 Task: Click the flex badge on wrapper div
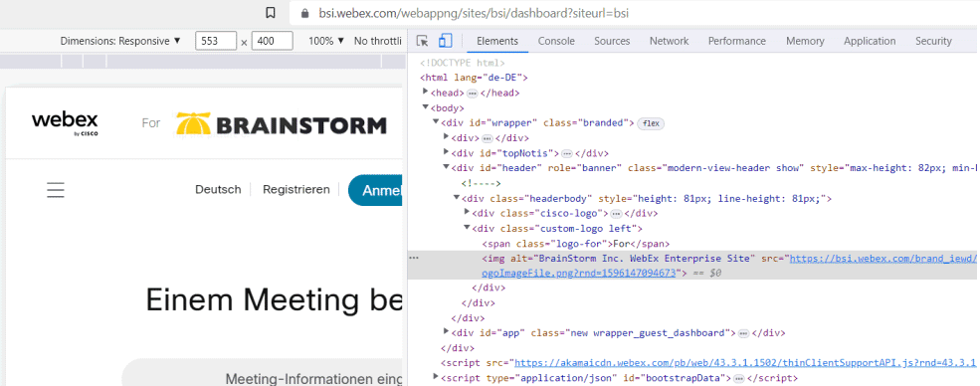(x=651, y=123)
